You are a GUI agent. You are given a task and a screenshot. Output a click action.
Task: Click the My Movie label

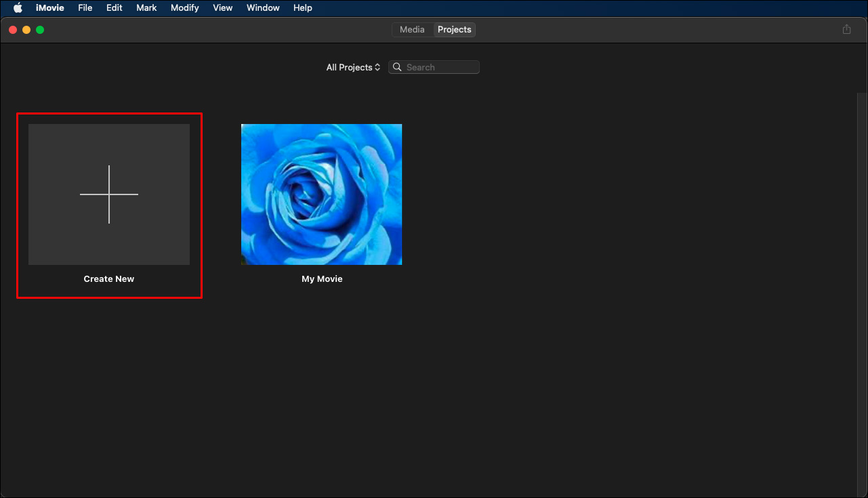(x=322, y=278)
